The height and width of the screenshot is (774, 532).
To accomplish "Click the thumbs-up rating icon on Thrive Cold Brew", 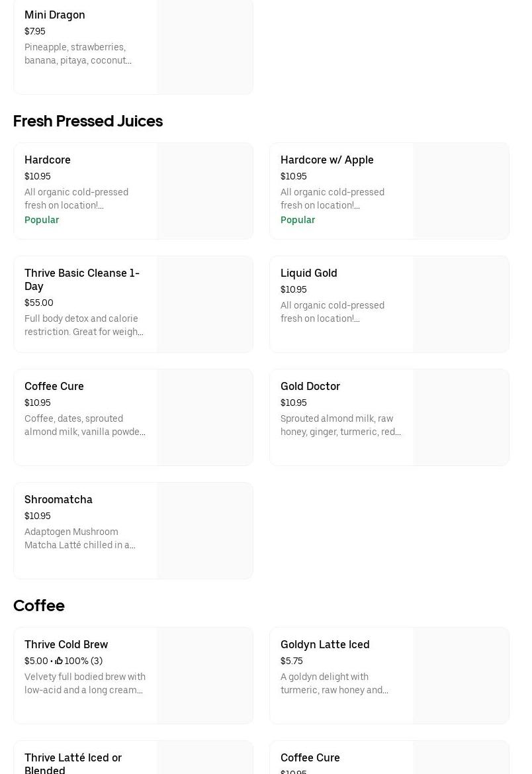I will [x=59, y=661].
